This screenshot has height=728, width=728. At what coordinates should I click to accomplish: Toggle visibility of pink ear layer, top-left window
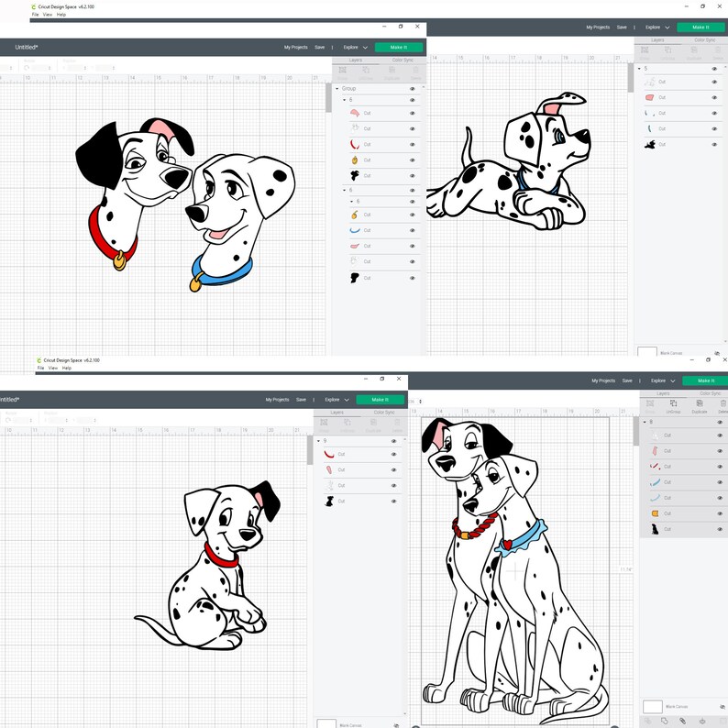coord(413,114)
